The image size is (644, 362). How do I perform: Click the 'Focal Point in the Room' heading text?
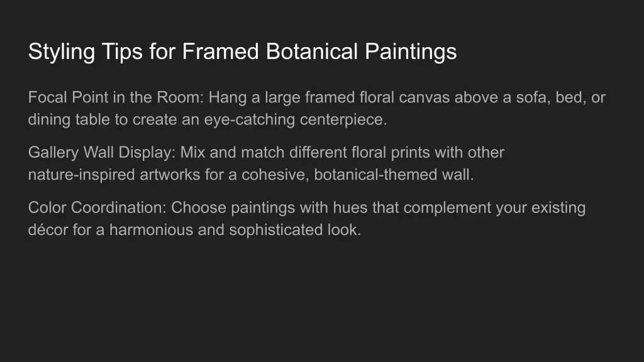[116, 98]
